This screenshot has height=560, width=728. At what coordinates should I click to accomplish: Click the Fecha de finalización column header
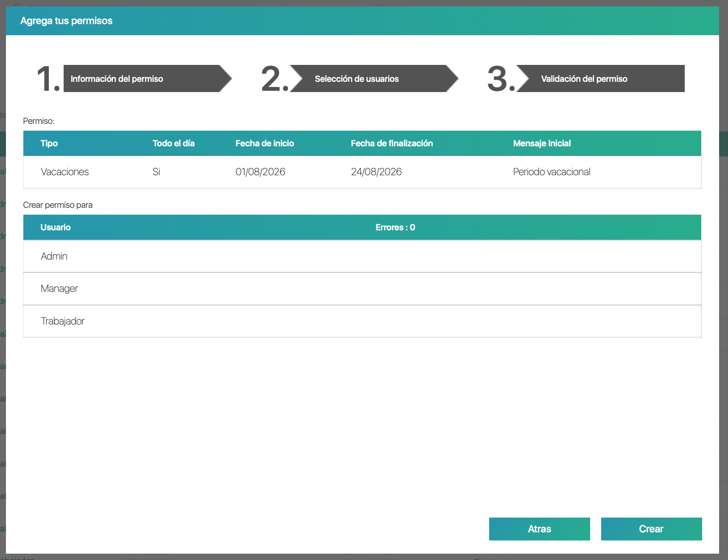tap(392, 143)
